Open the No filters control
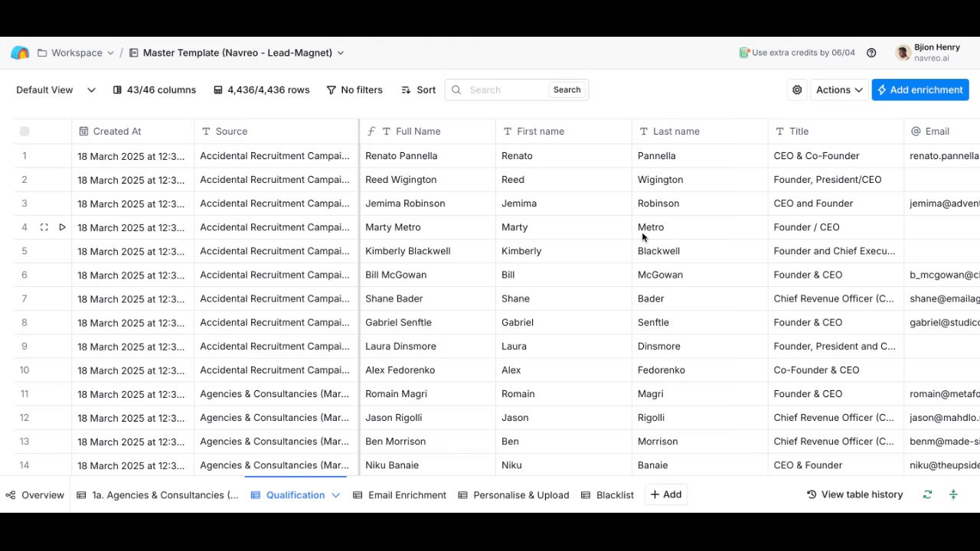 click(x=354, y=90)
